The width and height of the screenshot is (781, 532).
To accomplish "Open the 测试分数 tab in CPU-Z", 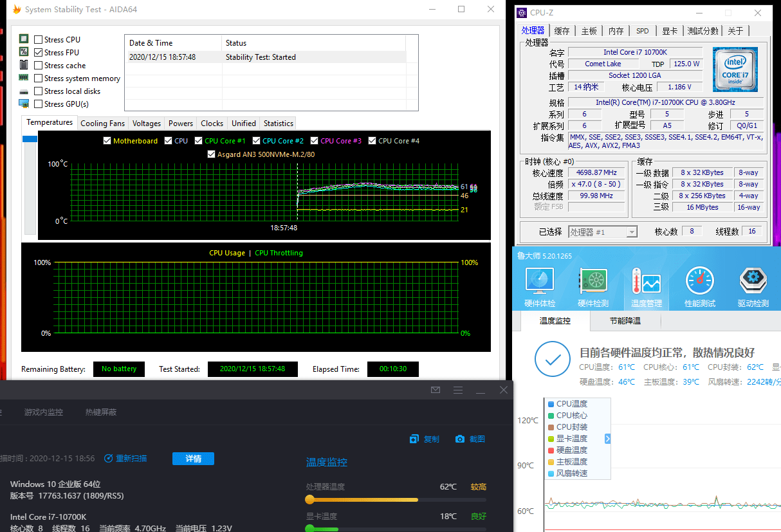I will (x=703, y=31).
